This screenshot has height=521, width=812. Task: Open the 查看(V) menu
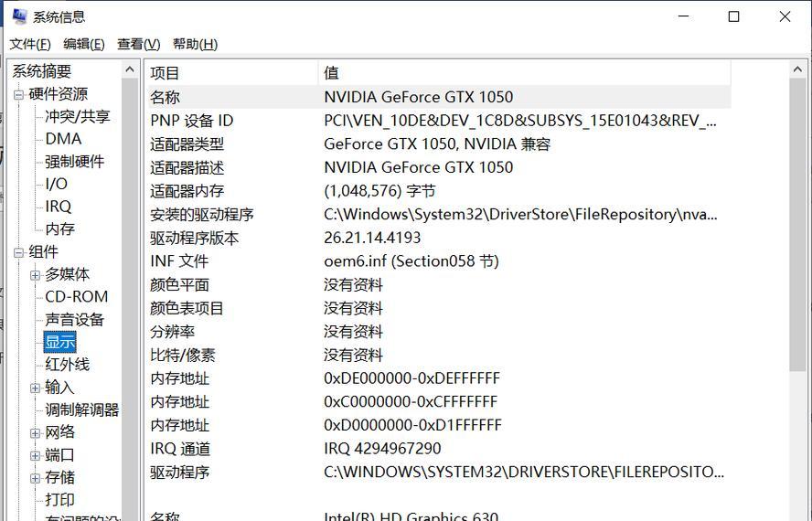(138, 44)
